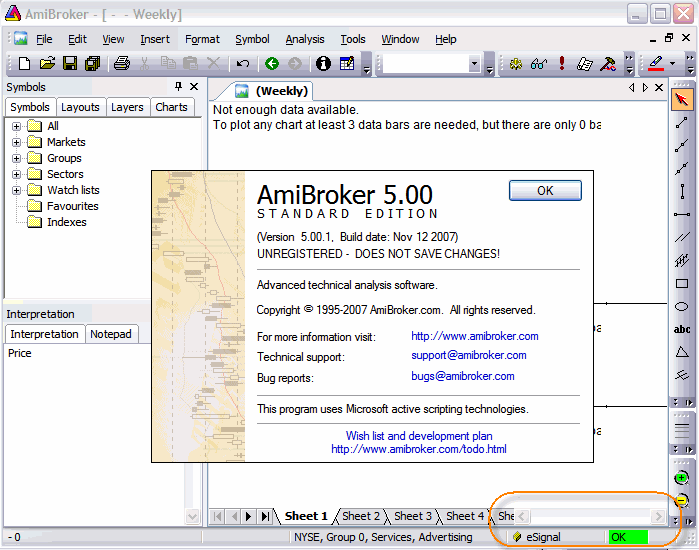699x550 pixels.
Task: Switch to the Layouts tab
Action: pyautogui.click(x=80, y=107)
